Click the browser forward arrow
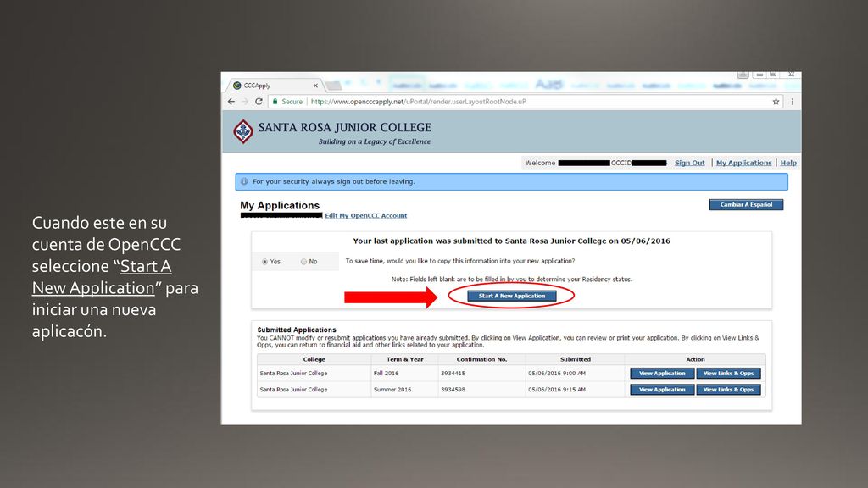This screenshot has height=488, width=868. 245,102
